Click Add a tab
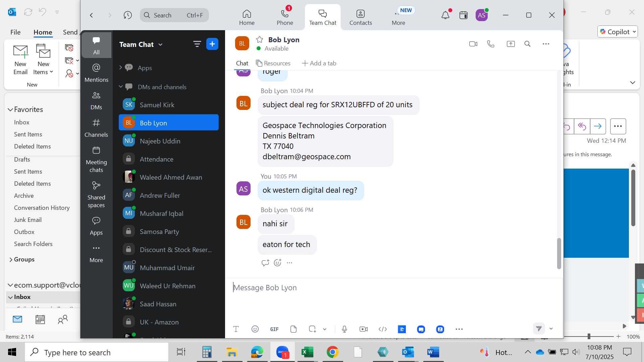The height and width of the screenshot is (362, 644). (319, 63)
